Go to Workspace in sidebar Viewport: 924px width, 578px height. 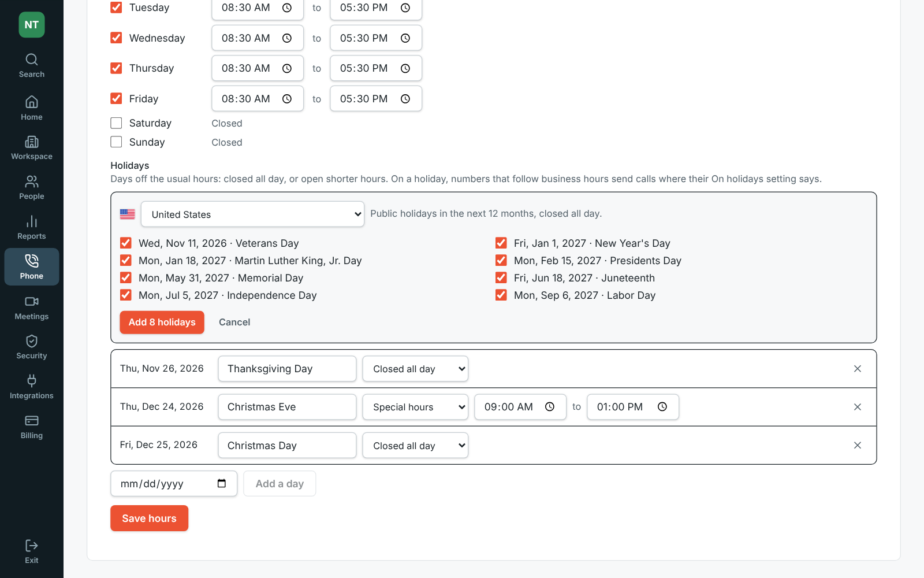tap(31, 148)
